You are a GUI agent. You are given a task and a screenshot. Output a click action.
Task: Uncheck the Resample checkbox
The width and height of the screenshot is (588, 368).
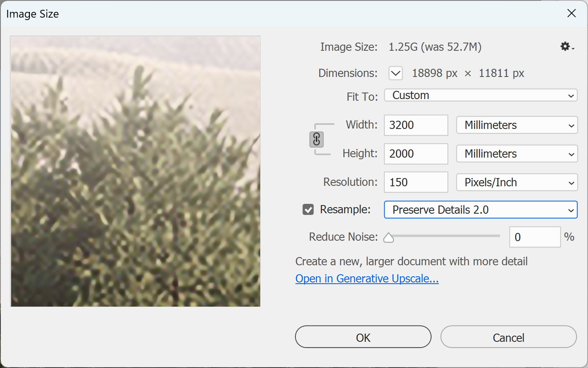pos(308,210)
